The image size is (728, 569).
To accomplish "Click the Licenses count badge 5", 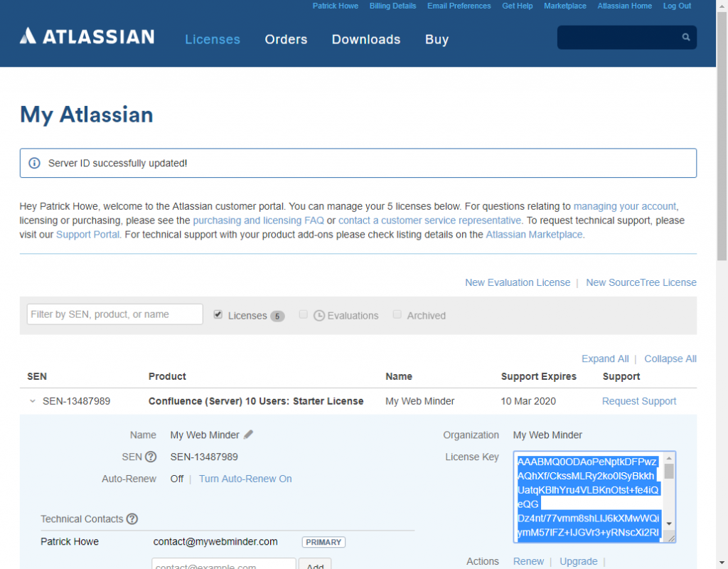I will [277, 317].
